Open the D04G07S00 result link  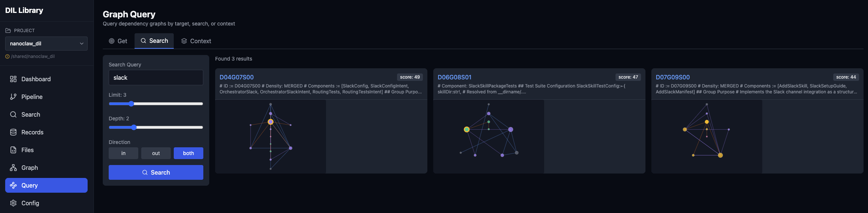click(237, 77)
